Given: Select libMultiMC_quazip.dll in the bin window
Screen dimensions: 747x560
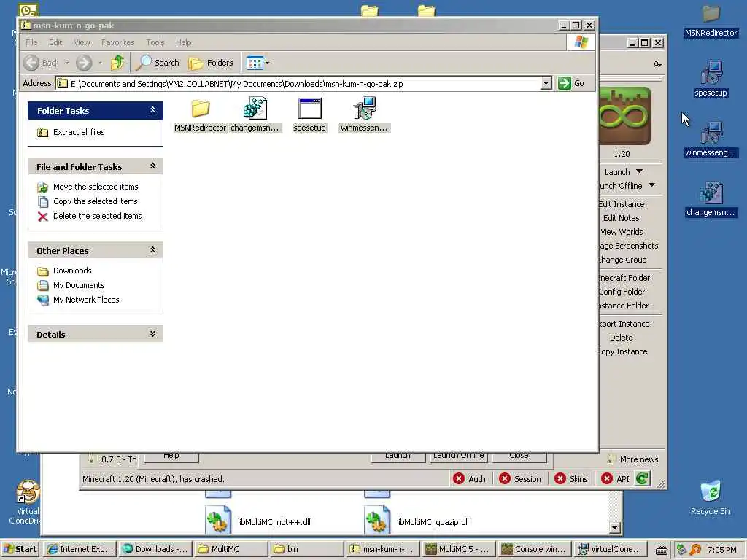Looking at the screenshot, I should tap(417, 521).
